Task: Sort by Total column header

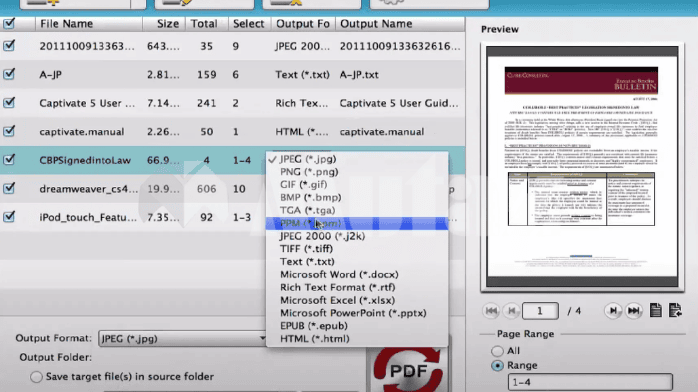Action: pyautogui.click(x=206, y=24)
